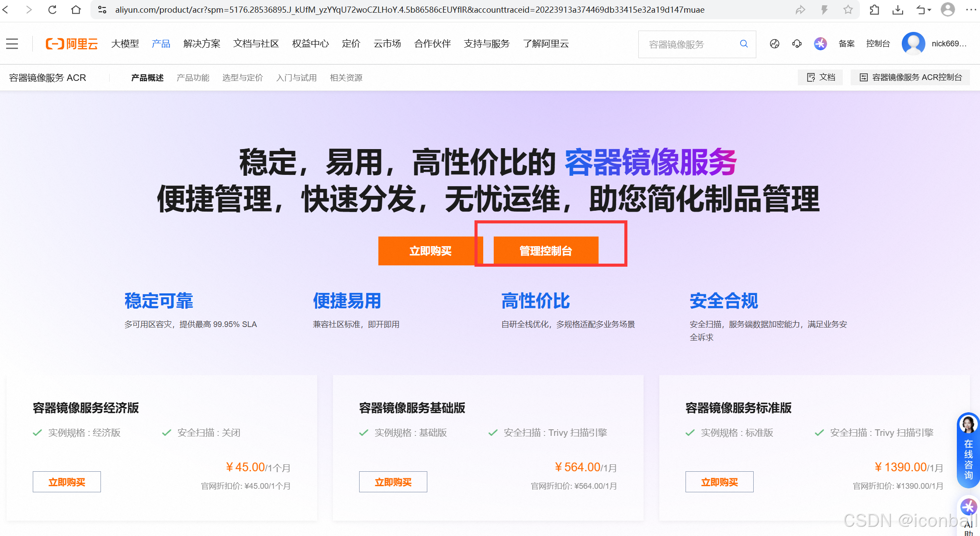Screen dimensions: 980x536
Task: Open the customer service headset icon
Action: 797,44
